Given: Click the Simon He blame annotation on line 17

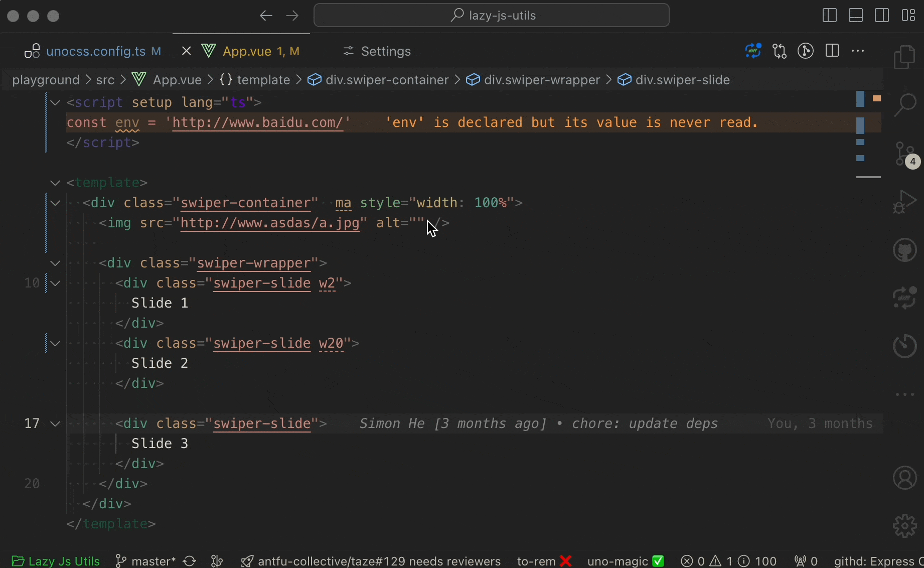Looking at the screenshot, I should pyautogui.click(x=539, y=423).
